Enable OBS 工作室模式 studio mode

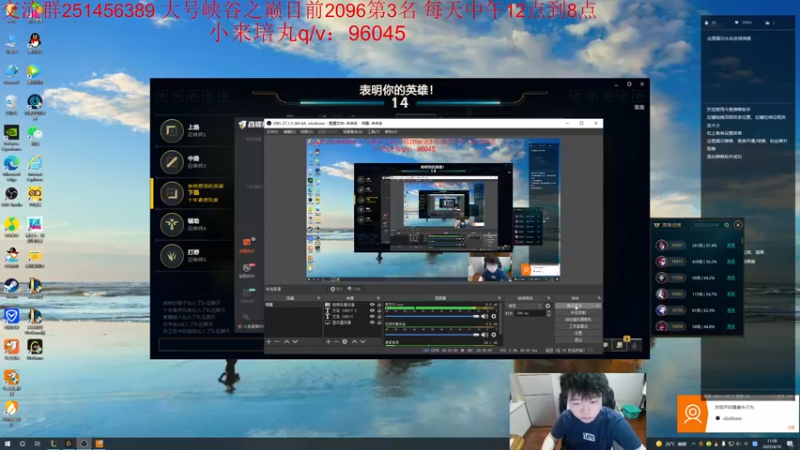(578, 326)
